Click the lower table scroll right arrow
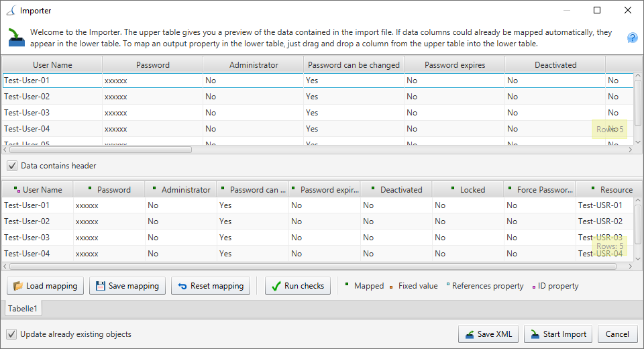This screenshot has width=644, height=349. (630, 266)
